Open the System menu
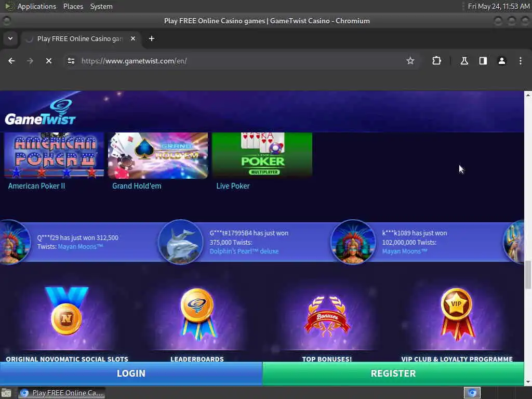Image resolution: width=532 pixels, height=399 pixels. coord(101,6)
